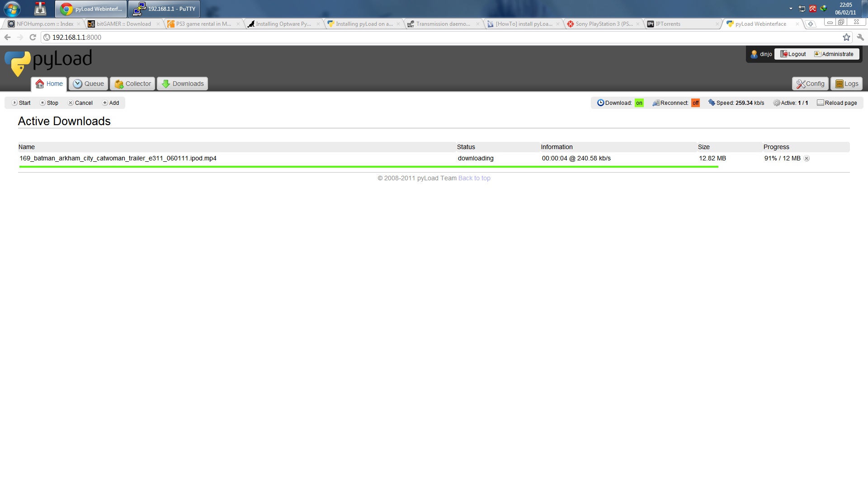
Task: Click the Chrome pyLoad taskbar button
Action: (91, 9)
